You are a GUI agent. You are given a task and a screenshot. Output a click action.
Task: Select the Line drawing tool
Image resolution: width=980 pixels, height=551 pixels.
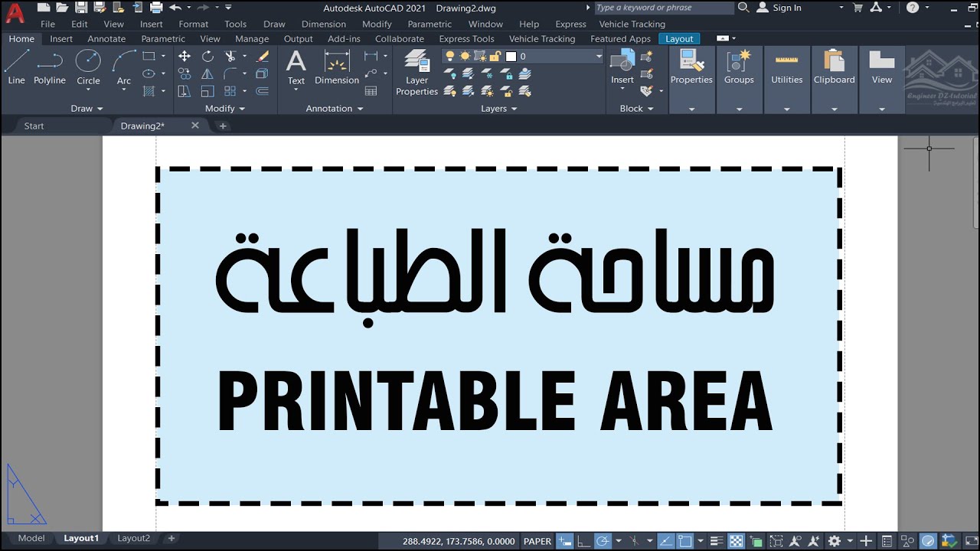pos(16,67)
